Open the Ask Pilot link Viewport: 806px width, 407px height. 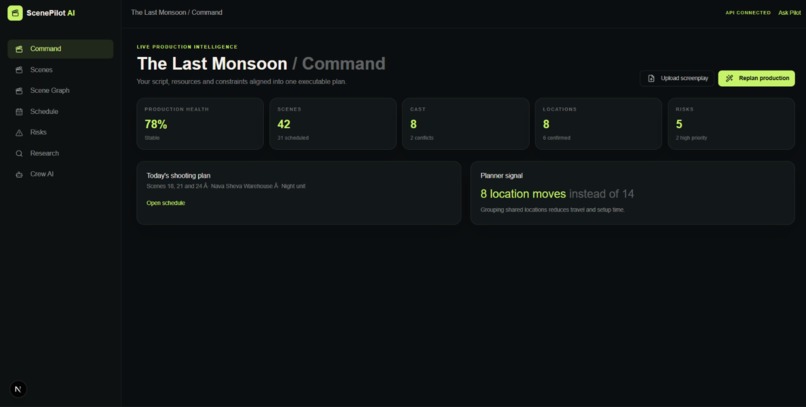[x=789, y=13]
